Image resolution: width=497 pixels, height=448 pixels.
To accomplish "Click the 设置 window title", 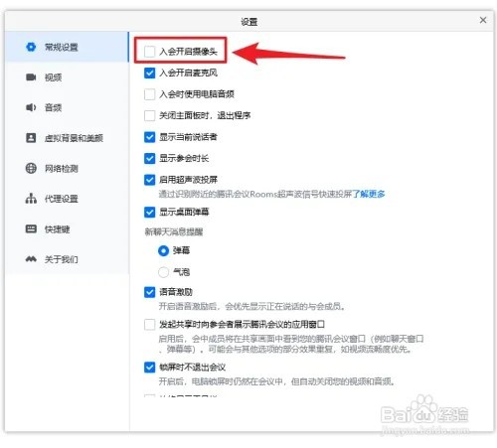I will pyautogui.click(x=248, y=22).
